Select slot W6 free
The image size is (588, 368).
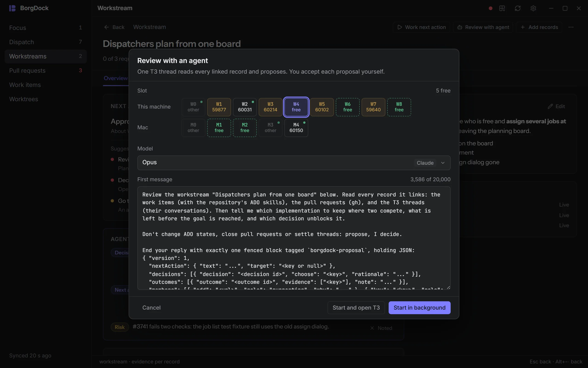pos(348,107)
